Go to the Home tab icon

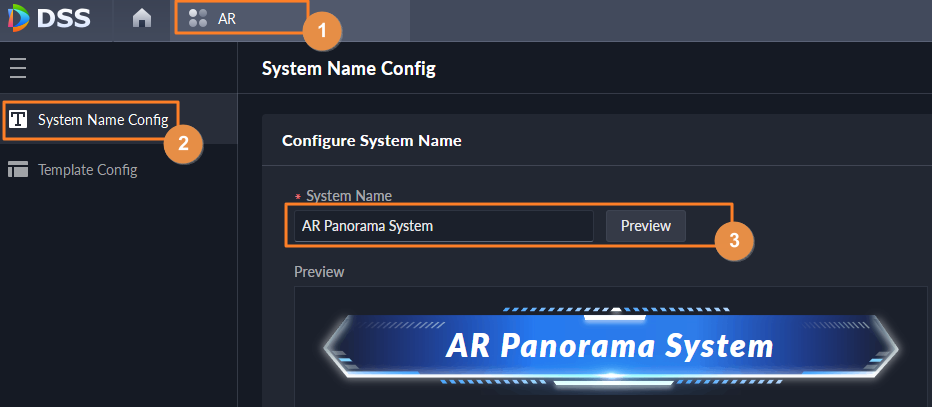click(142, 19)
